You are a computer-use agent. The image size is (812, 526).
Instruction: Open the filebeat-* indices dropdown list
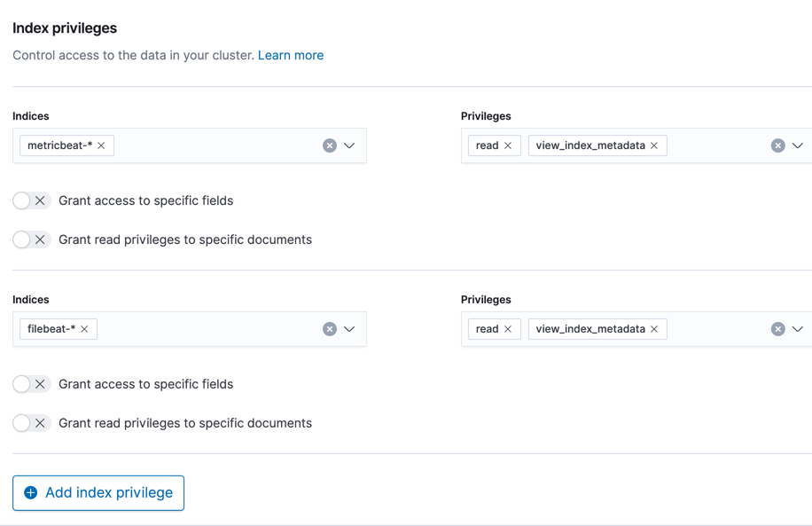click(349, 329)
